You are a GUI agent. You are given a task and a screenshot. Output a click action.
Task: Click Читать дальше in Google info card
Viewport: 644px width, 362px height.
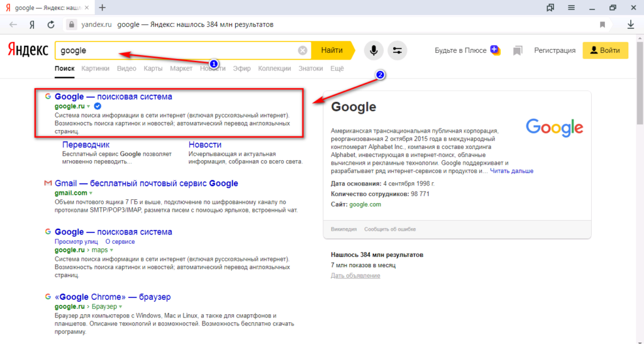[511, 171]
